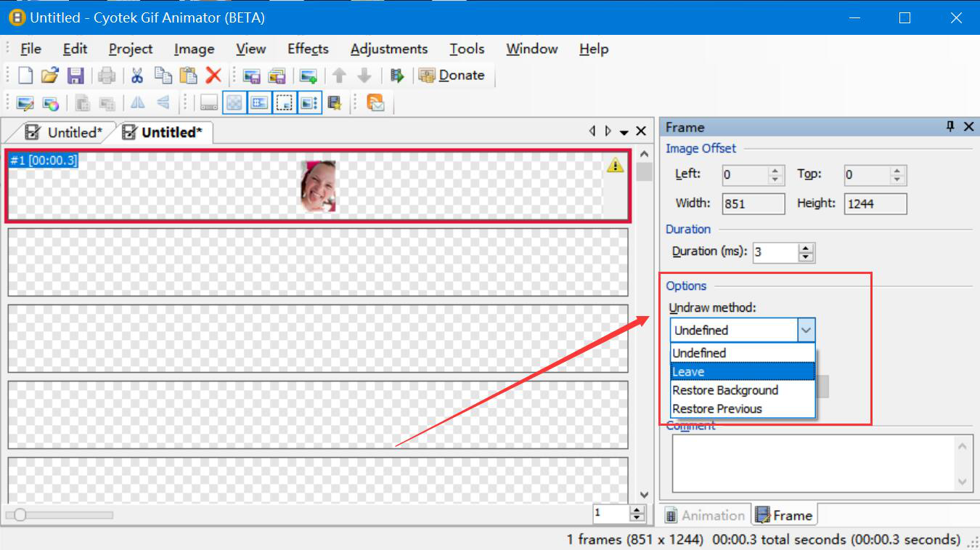This screenshot has height=550, width=980.
Task: Click the flip horizontal triangles icon
Action: [x=137, y=103]
